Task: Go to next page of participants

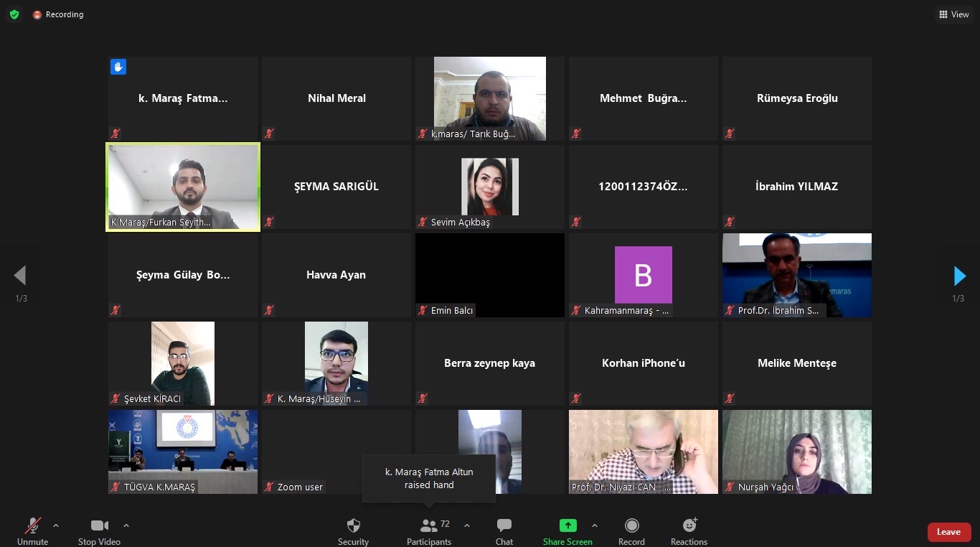Action: click(959, 276)
